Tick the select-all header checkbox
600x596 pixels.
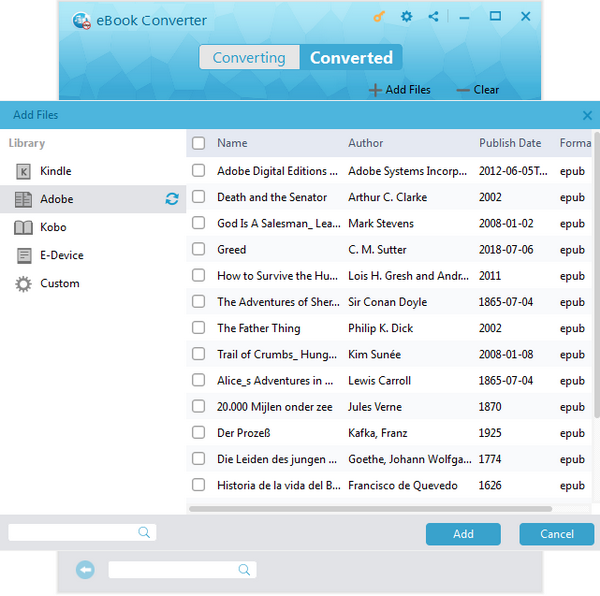199,143
